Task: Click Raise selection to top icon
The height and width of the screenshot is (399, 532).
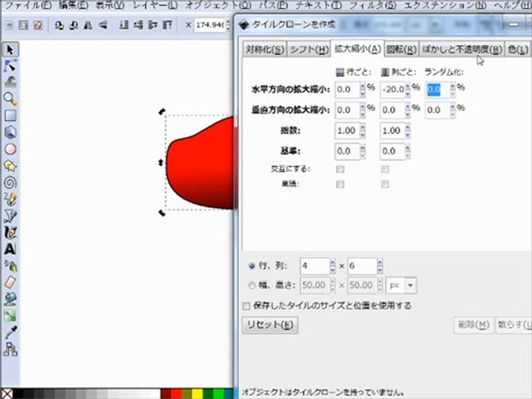Action: click(x=167, y=25)
